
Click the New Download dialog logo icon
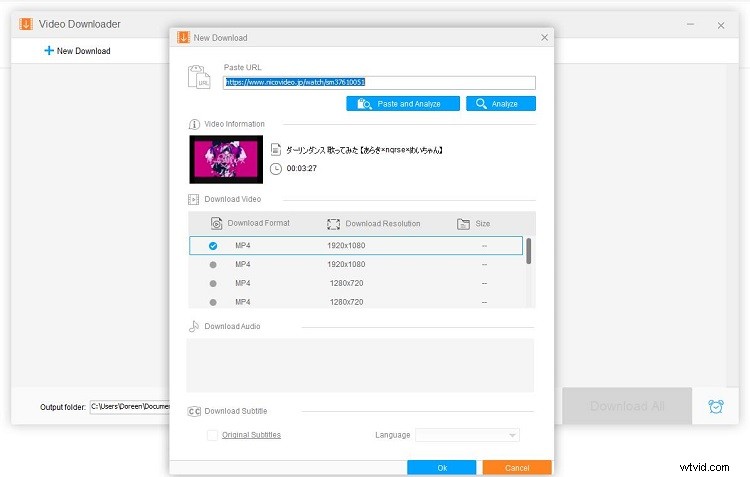[x=183, y=37]
